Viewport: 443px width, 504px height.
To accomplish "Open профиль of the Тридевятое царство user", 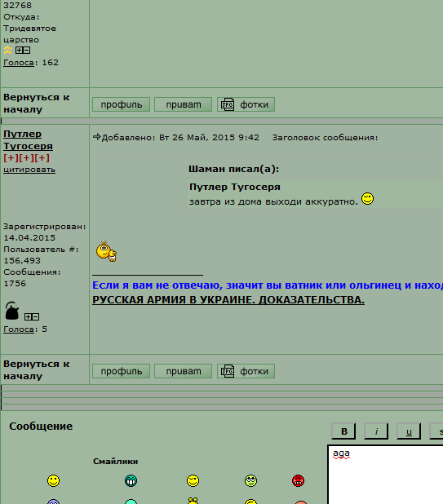I will [x=122, y=104].
